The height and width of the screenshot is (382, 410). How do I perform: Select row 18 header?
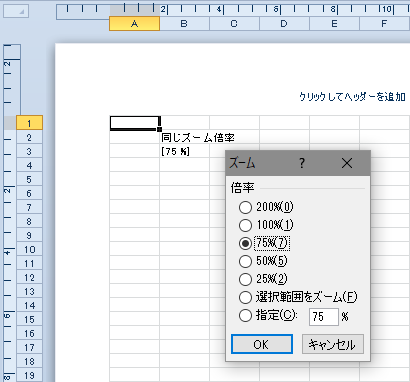pyautogui.click(x=29, y=361)
